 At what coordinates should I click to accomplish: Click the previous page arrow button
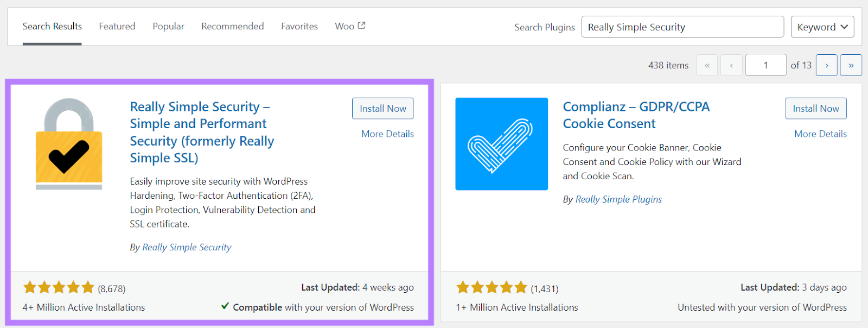click(x=731, y=65)
